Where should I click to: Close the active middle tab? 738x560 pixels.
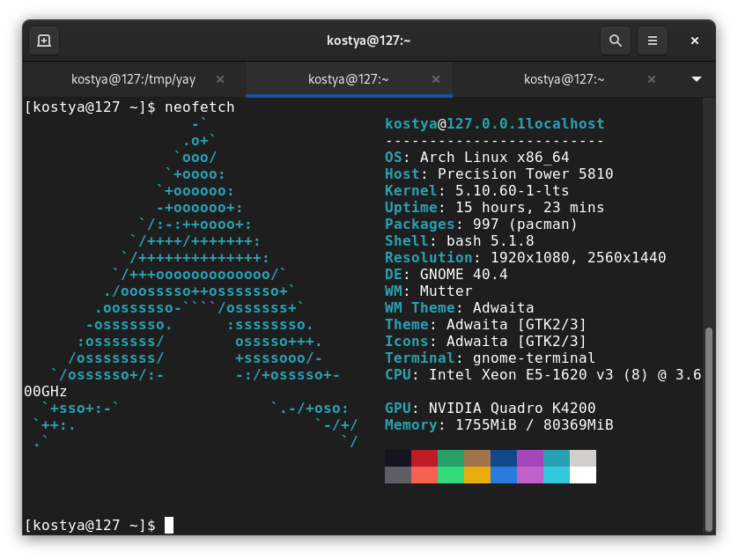pos(436,79)
